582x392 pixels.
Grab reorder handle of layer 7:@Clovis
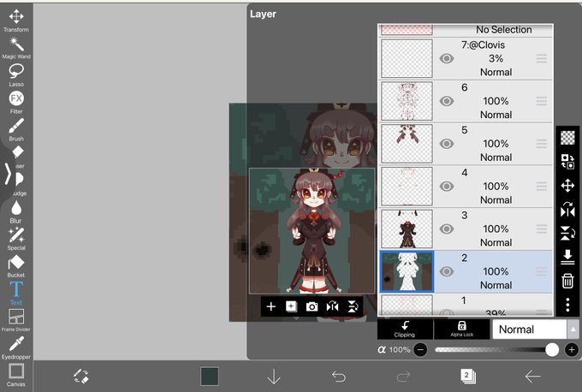(542, 58)
